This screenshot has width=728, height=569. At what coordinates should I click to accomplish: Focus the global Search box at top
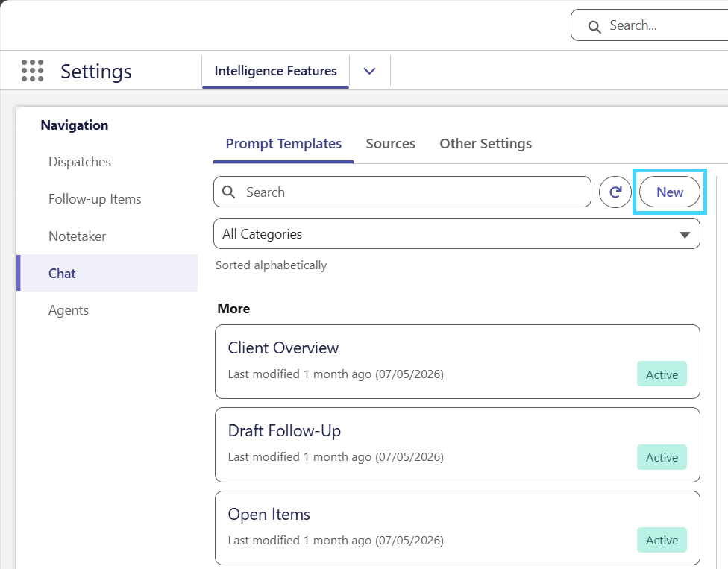click(649, 25)
